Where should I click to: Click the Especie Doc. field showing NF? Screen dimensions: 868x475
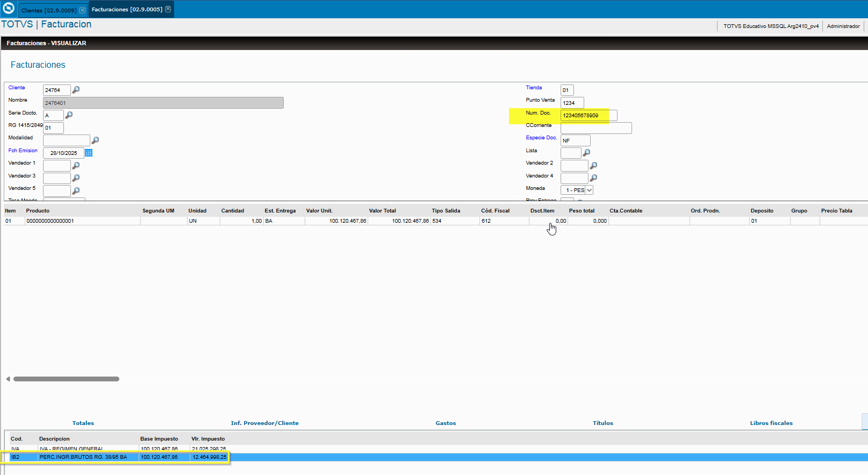coord(576,140)
